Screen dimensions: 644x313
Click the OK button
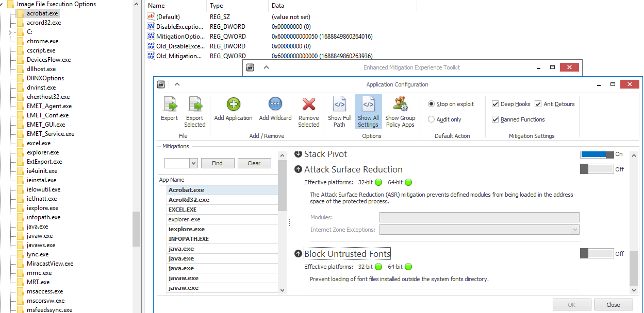pyautogui.click(x=571, y=305)
